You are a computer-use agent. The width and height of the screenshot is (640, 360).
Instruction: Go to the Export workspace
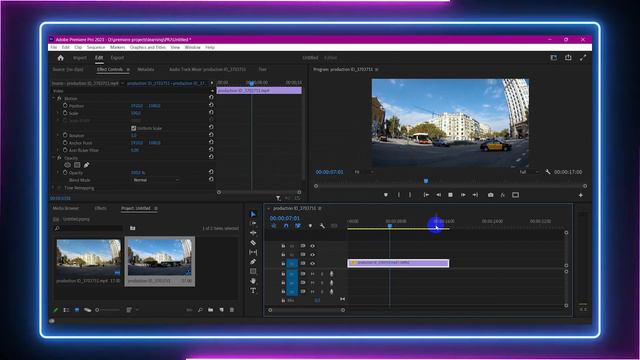(117, 58)
